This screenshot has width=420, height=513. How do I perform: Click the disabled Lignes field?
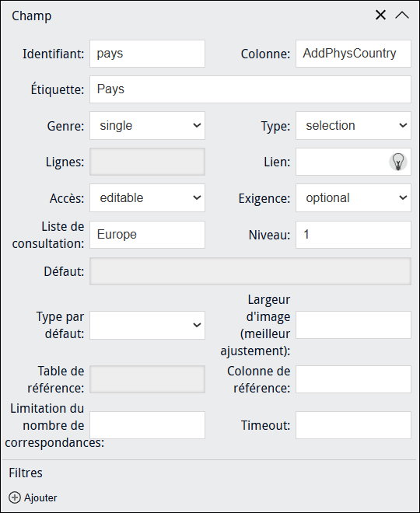coord(147,162)
